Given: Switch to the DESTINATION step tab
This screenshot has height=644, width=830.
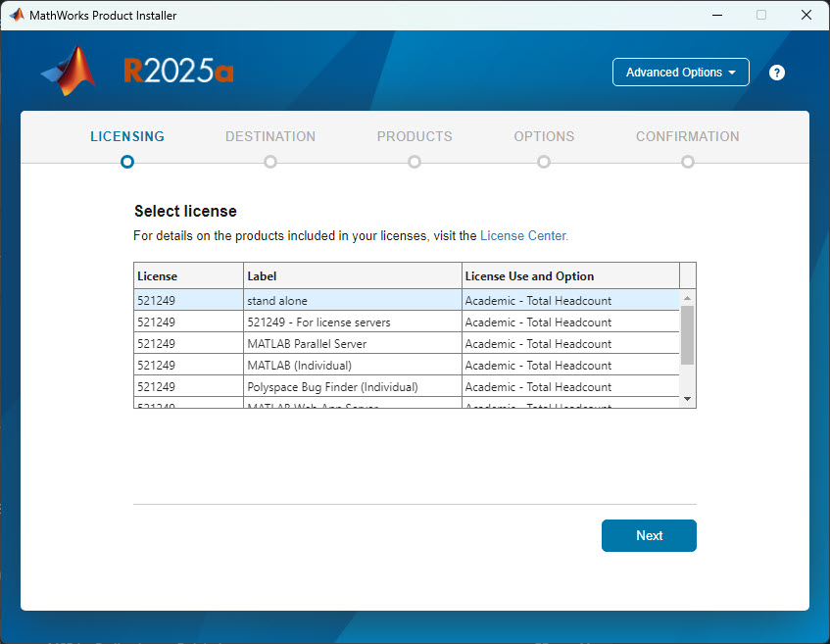Looking at the screenshot, I should click(x=270, y=136).
